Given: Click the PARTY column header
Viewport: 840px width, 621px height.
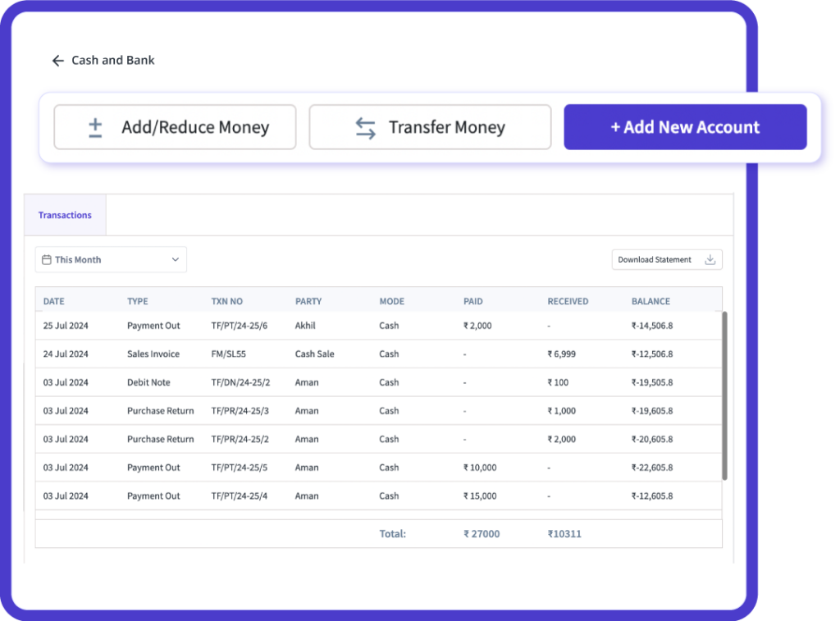Looking at the screenshot, I should click(308, 301).
